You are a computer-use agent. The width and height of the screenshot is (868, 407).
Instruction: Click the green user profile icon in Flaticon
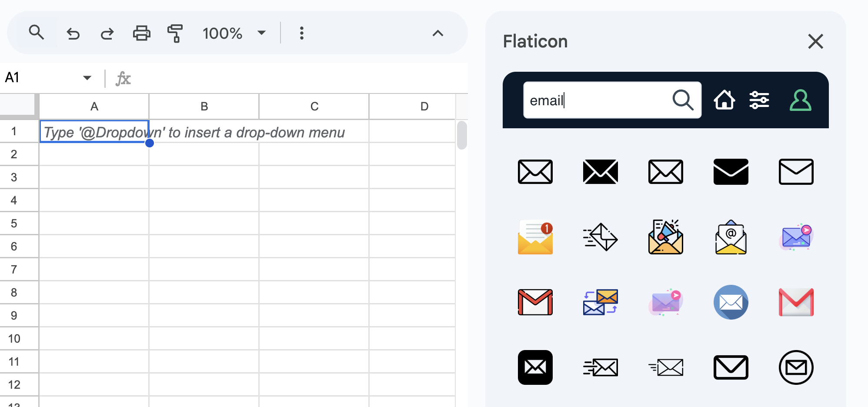pos(800,101)
